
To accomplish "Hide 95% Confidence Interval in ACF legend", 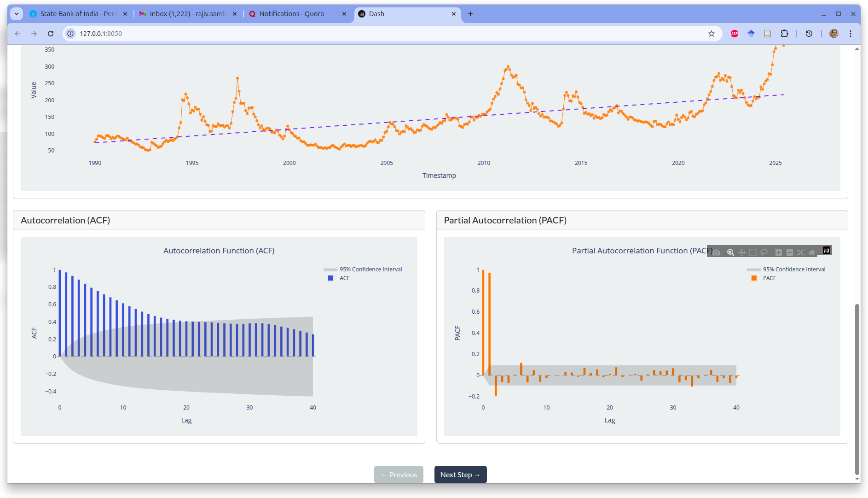I will (x=370, y=270).
